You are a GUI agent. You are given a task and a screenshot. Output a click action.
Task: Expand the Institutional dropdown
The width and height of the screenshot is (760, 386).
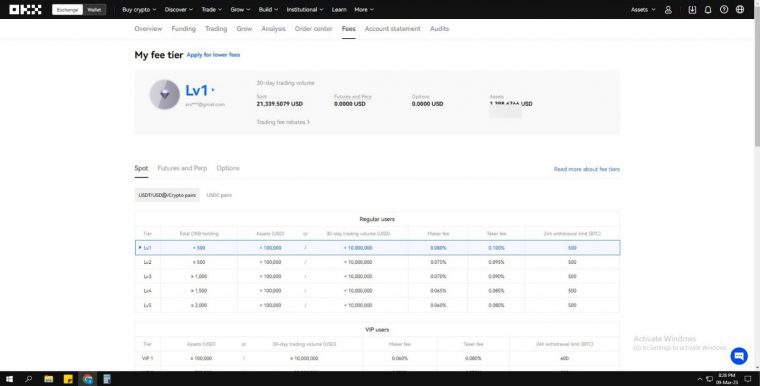click(305, 10)
